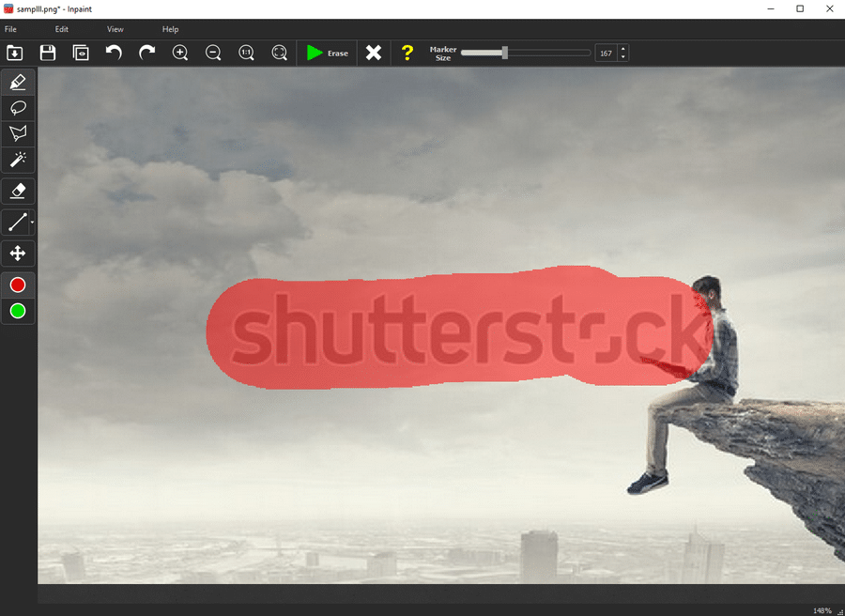Open the File menu
This screenshot has width=845, height=616.
pos(10,29)
